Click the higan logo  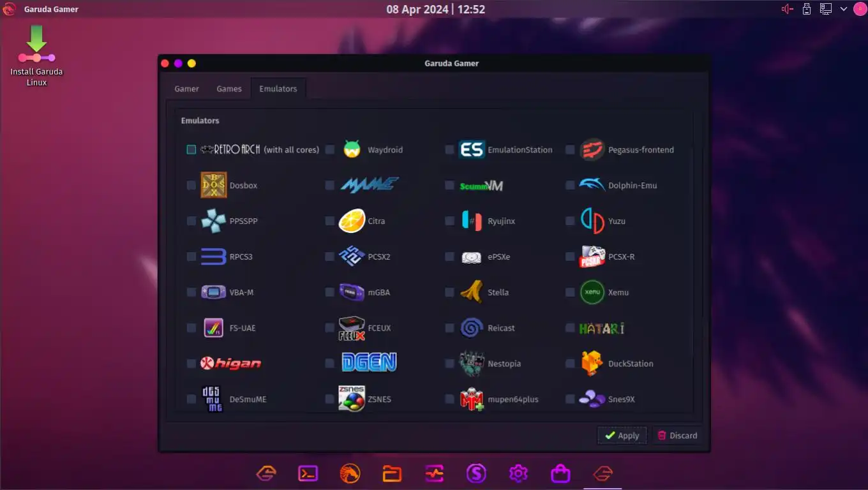pos(230,364)
